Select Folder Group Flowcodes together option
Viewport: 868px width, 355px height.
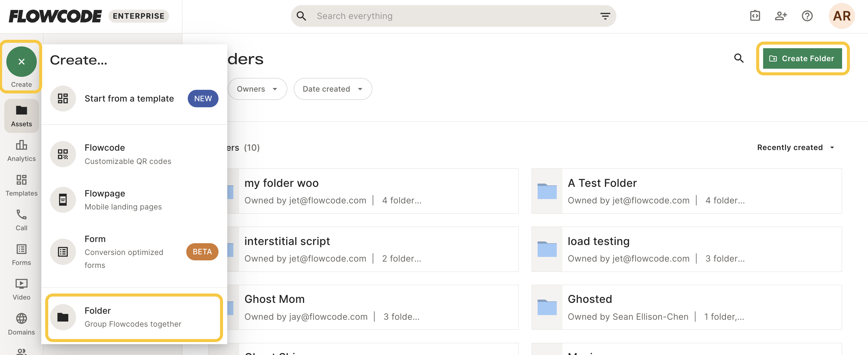134,317
